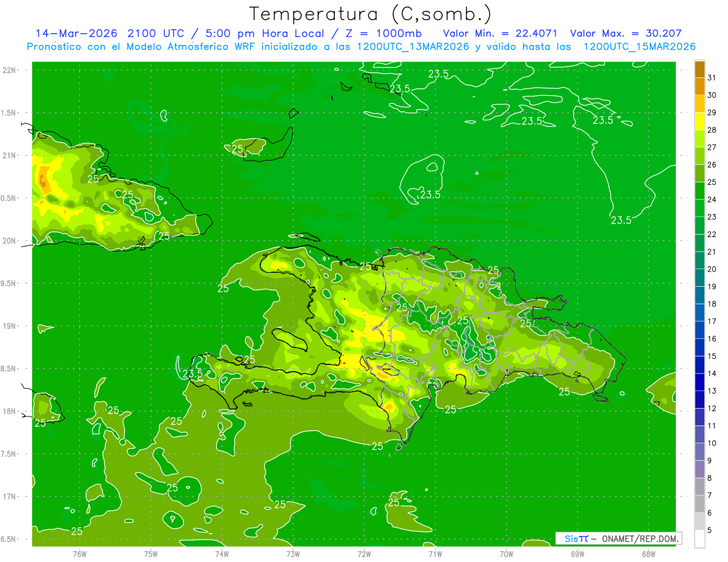
Task: Pick the white colorbar swatch below 5
Action: [699, 538]
